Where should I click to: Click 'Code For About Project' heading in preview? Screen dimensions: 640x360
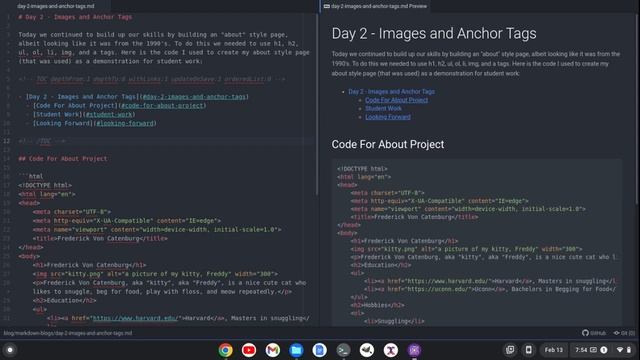[x=388, y=144]
